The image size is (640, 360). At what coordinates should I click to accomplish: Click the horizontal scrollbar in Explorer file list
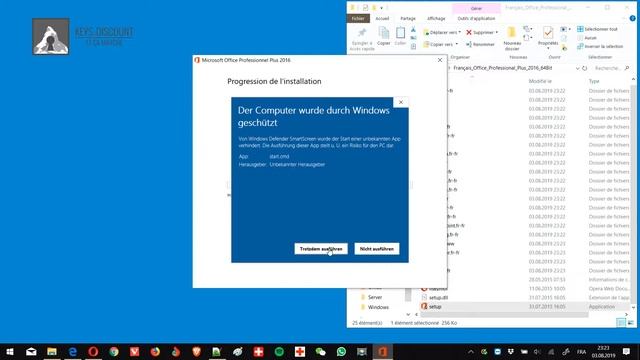click(504, 314)
